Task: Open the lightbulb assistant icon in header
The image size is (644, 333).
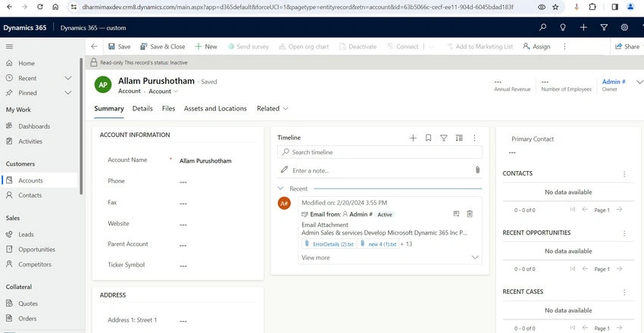Action: tap(563, 27)
